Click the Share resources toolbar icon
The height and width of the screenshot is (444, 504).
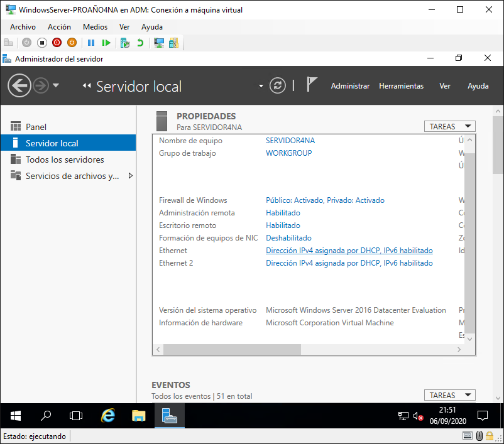pos(173,43)
